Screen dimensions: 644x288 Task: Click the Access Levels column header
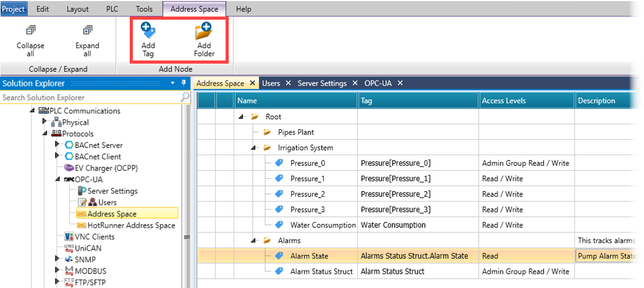pyautogui.click(x=503, y=101)
